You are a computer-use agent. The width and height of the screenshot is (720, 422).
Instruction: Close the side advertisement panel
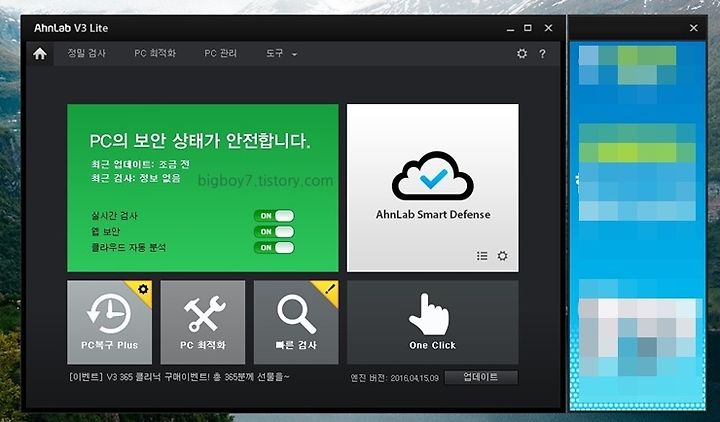(693, 28)
